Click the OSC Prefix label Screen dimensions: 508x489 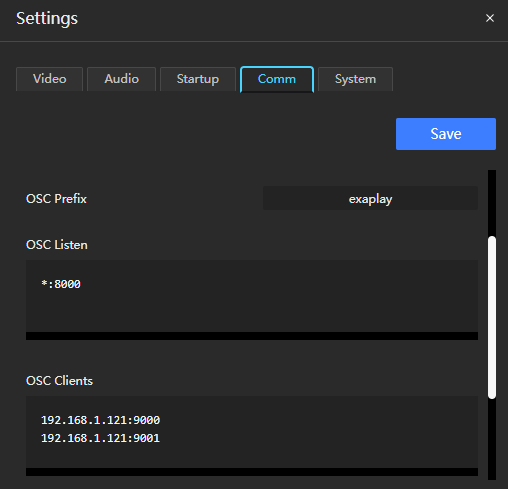pos(56,199)
